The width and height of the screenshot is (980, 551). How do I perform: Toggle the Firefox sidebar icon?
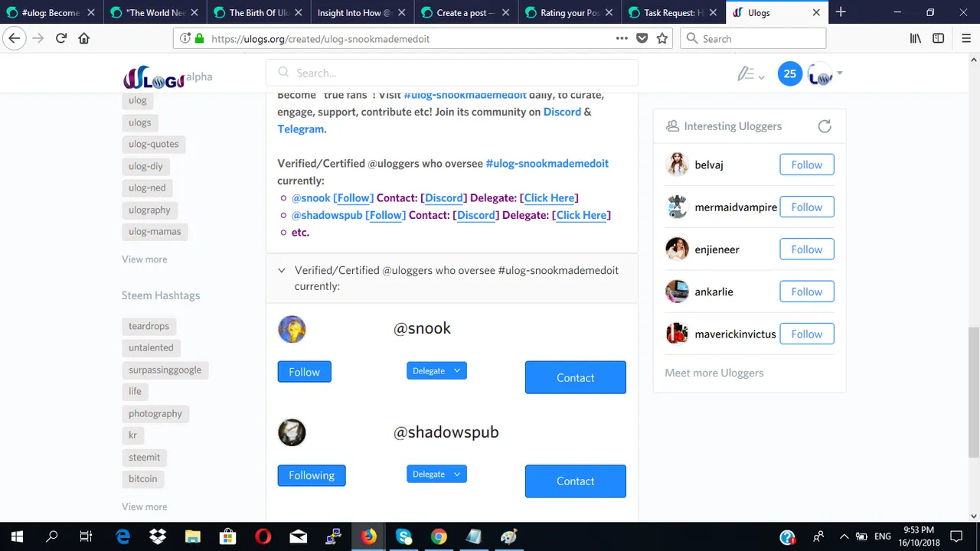pos(939,38)
